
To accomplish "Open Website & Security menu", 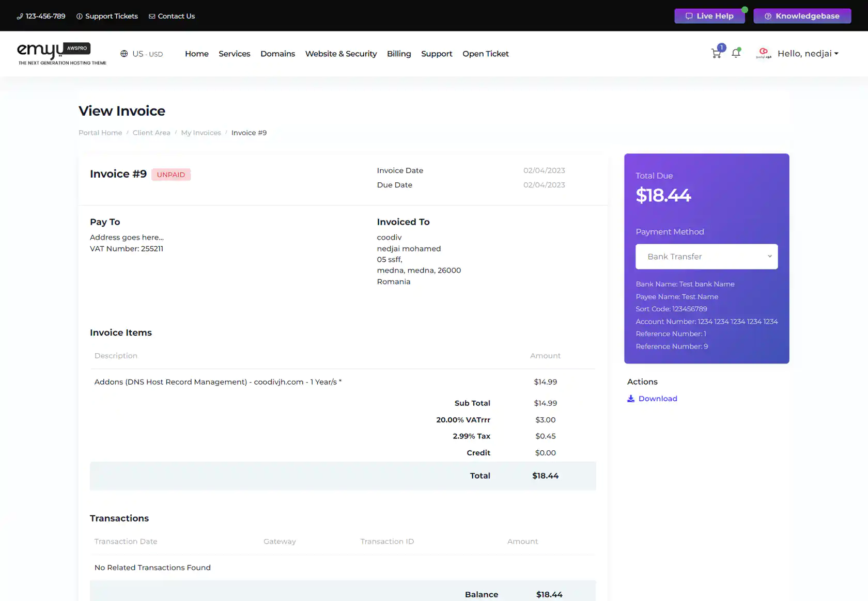I will coord(341,54).
